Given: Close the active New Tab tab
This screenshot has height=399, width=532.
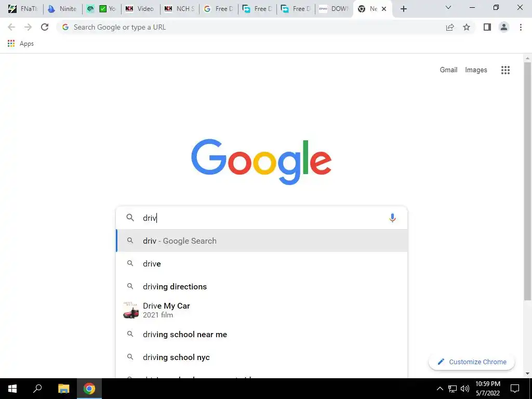Looking at the screenshot, I should point(384,9).
